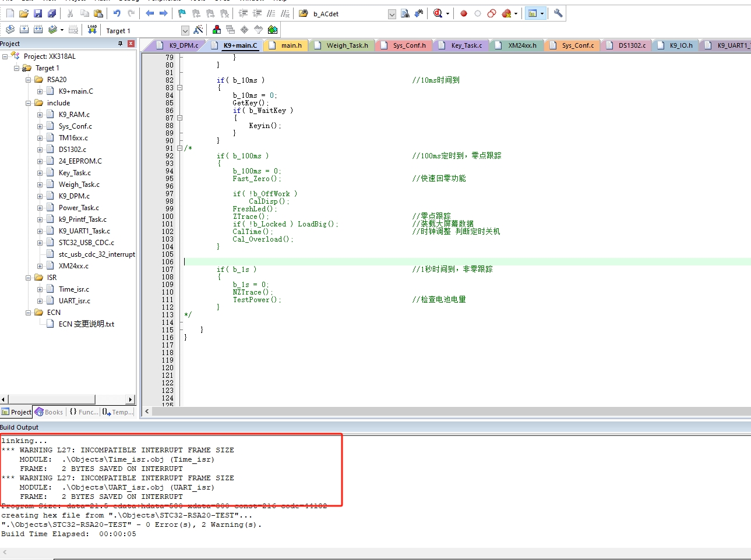The height and width of the screenshot is (560, 751).
Task: Open the Target 1 dropdown
Action: pos(185,31)
